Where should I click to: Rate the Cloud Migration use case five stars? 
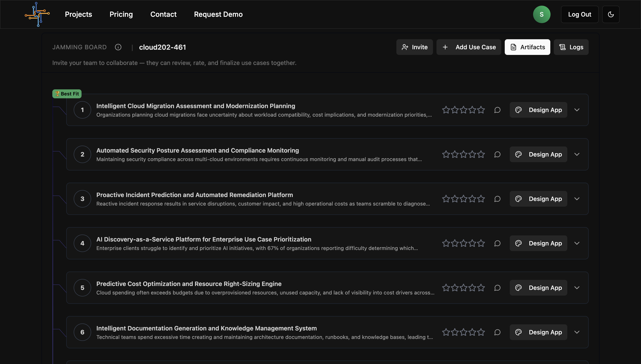click(481, 110)
